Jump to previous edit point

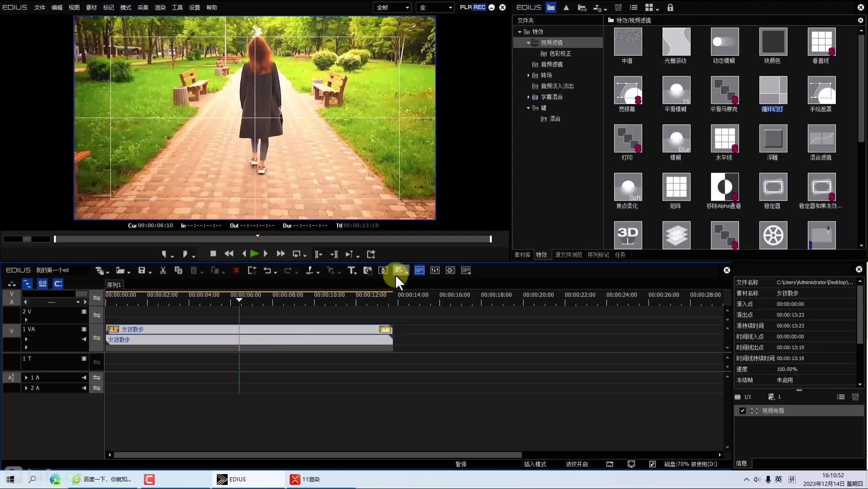coord(319,254)
